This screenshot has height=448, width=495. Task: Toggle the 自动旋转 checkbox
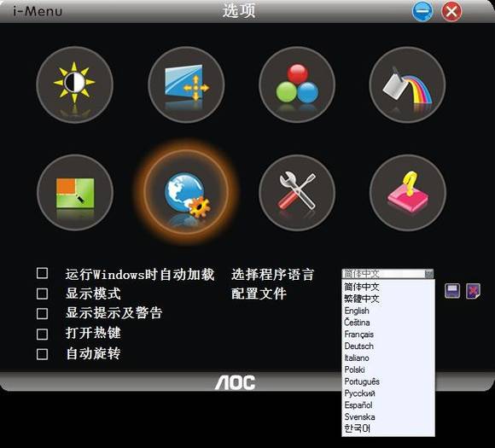[x=43, y=354]
